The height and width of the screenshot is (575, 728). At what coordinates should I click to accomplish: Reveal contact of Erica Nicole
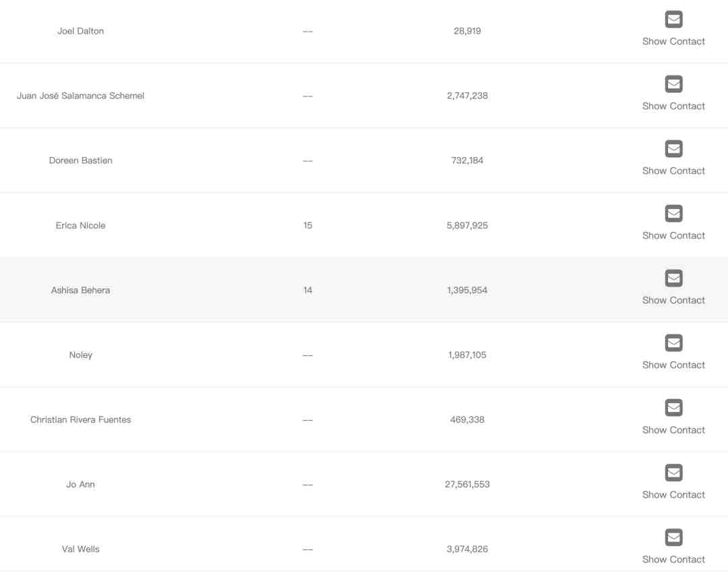673,236
